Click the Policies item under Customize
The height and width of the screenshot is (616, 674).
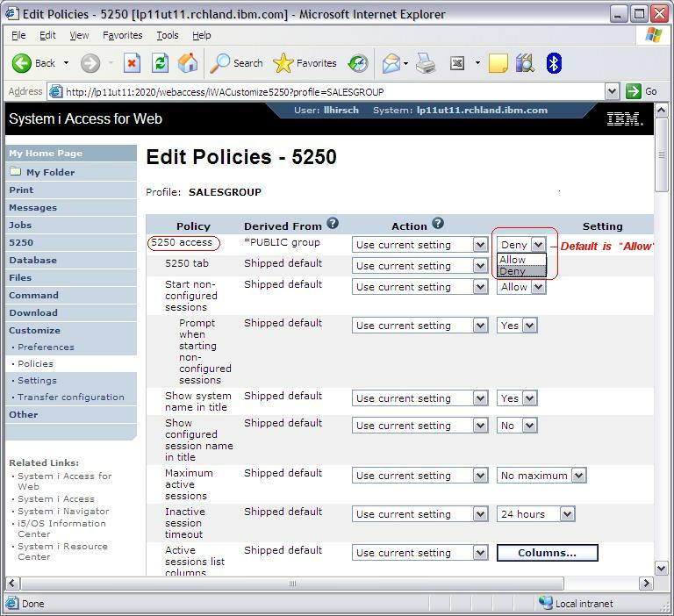point(35,363)
